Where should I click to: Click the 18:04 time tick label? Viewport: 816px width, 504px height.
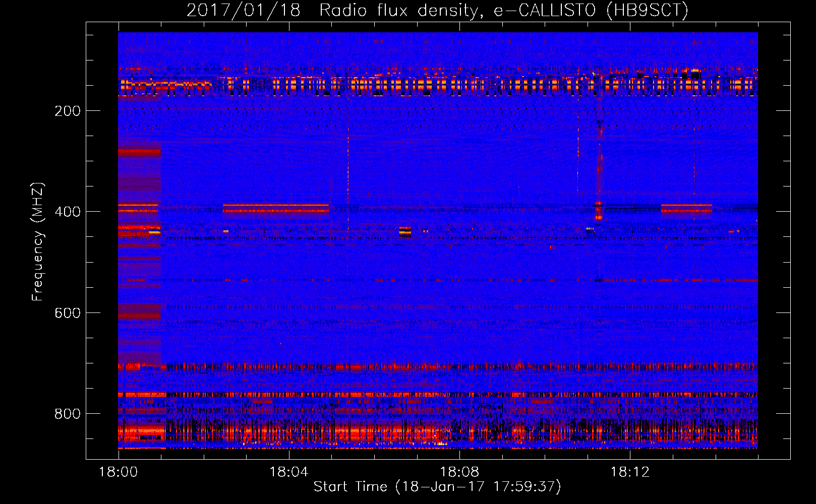[289, 472]
